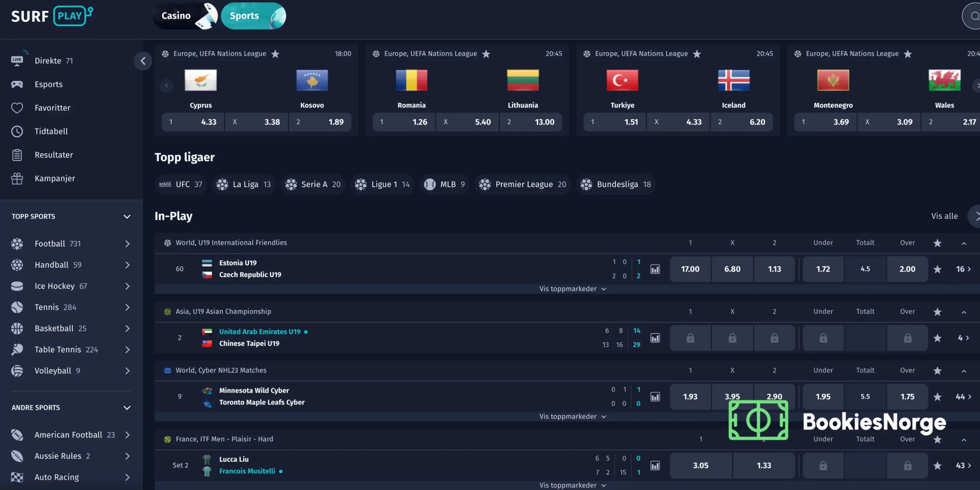Open statistics icon for Minnesota Wild Cyber match
The height and width of the screenshot is (490, 980).
pyautogui.click(x=655, y=397)
